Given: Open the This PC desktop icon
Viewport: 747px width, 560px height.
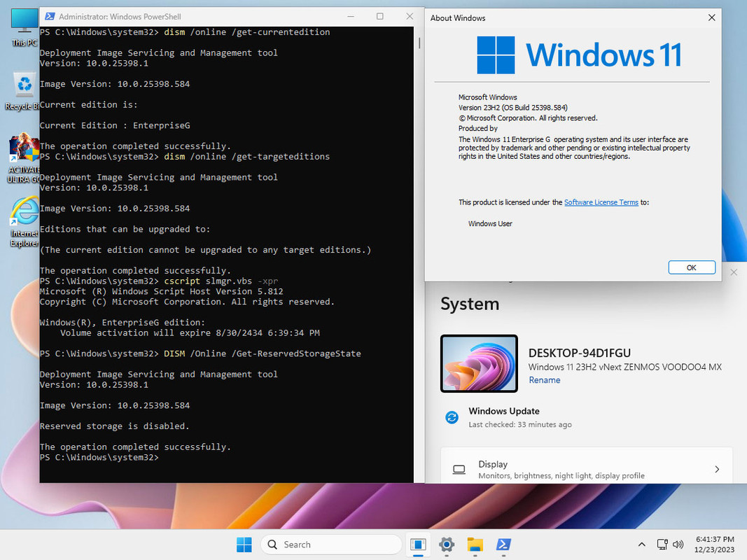Looking at the screenshot, I should click(24, 27).
